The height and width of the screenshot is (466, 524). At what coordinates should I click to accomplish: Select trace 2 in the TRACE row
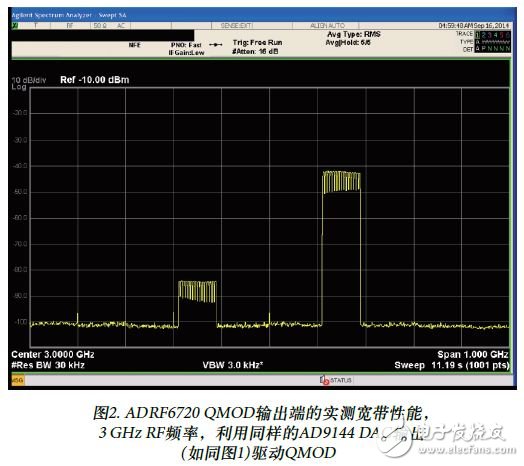[484, 34]
